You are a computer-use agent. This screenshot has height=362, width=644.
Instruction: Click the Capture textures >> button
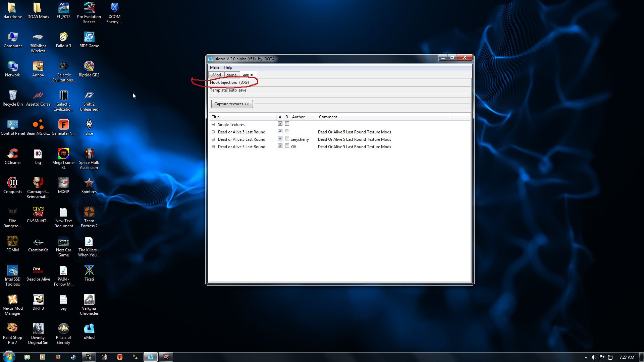(232, 104)
